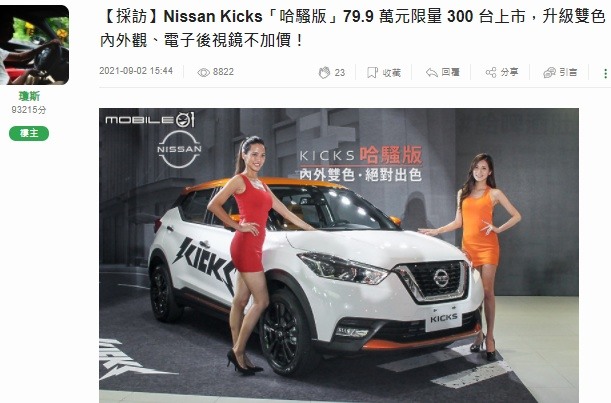Click the view count number 8822
The width and height of the screenshot is (611, 403).
click(223, 72)
